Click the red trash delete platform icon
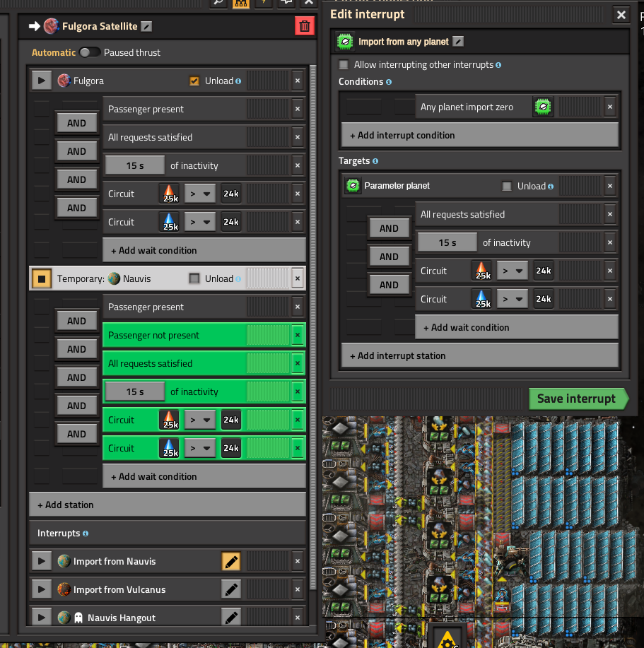The image size is (644, 648). [x=304, y=26]
